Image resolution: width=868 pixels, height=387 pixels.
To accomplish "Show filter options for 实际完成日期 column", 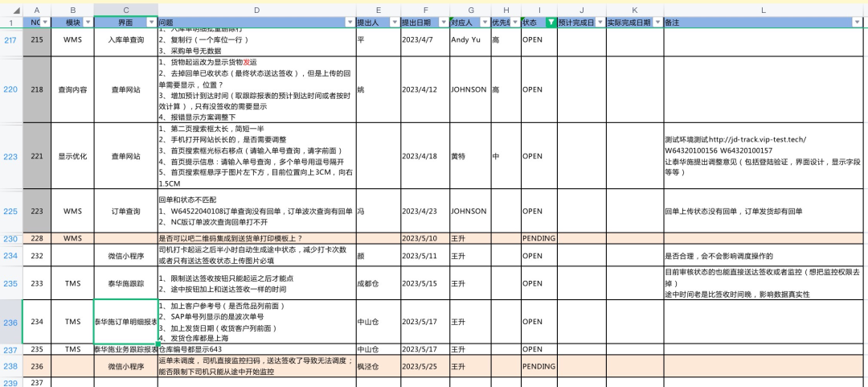I will coord(657,23).
